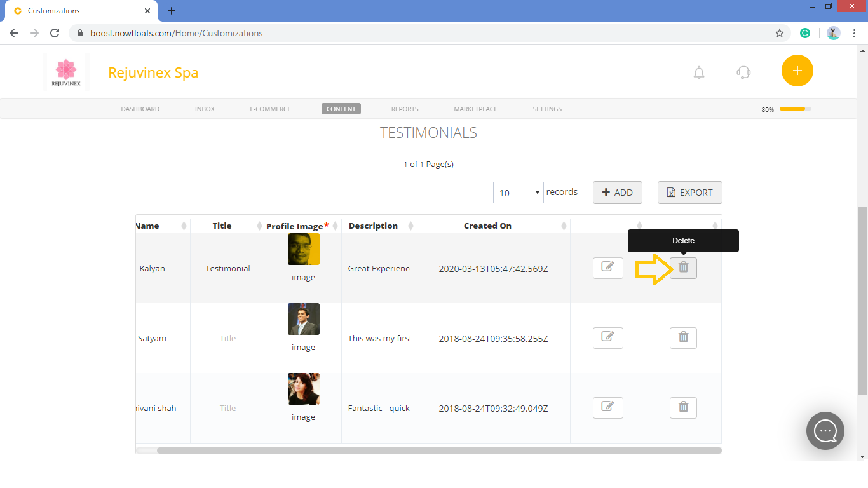Click the name cell 'Satyam'
Image resolution: width=868 pixels, height=488 pixels.
point(152,338)
